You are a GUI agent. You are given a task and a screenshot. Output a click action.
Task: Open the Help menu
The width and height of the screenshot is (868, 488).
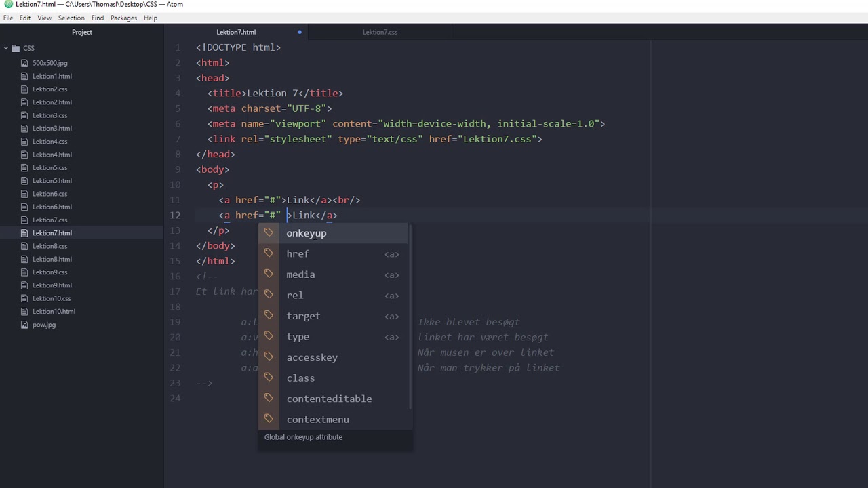pos(151,18)
